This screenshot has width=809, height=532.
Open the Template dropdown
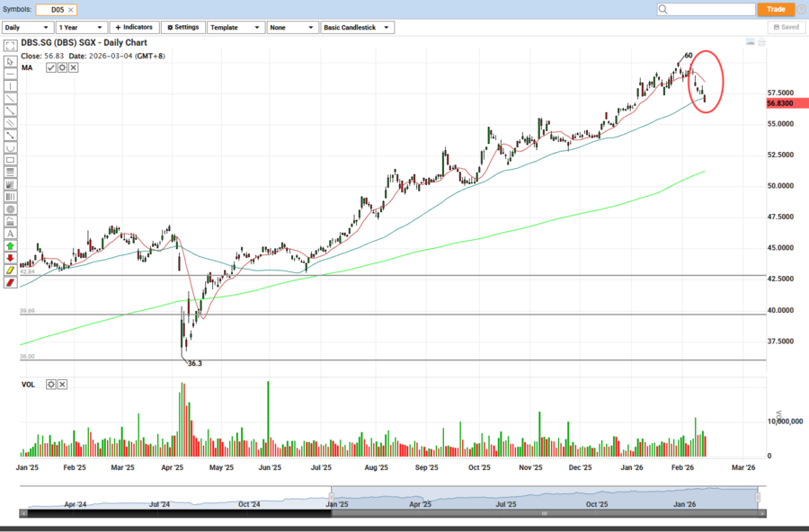(235, 28)
